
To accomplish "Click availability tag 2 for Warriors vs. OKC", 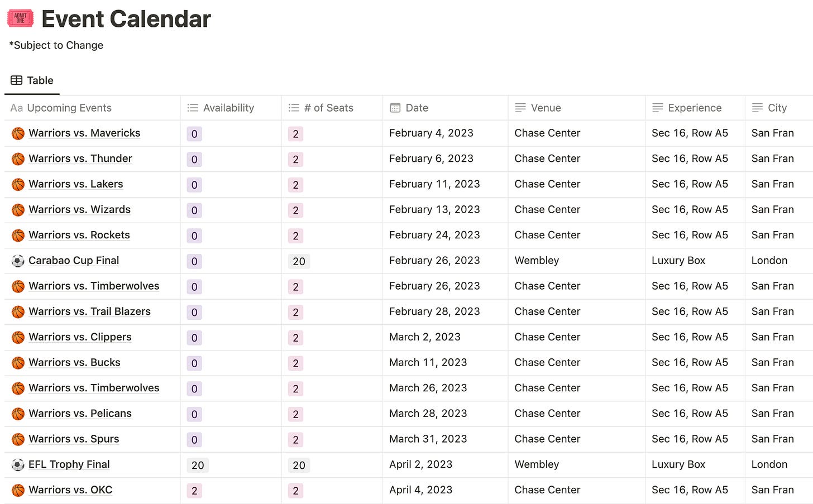I will pyautogui.click(x=194, y=491).
